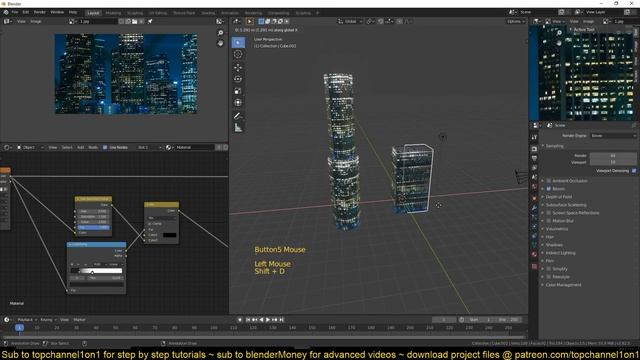Open Options in viewport header
The image size is (640, 360).
click(x=515, y=21)
